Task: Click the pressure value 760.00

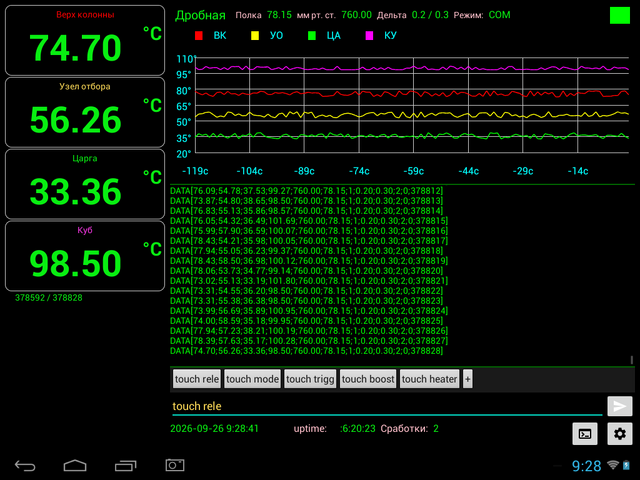Action: coord(356,15)
